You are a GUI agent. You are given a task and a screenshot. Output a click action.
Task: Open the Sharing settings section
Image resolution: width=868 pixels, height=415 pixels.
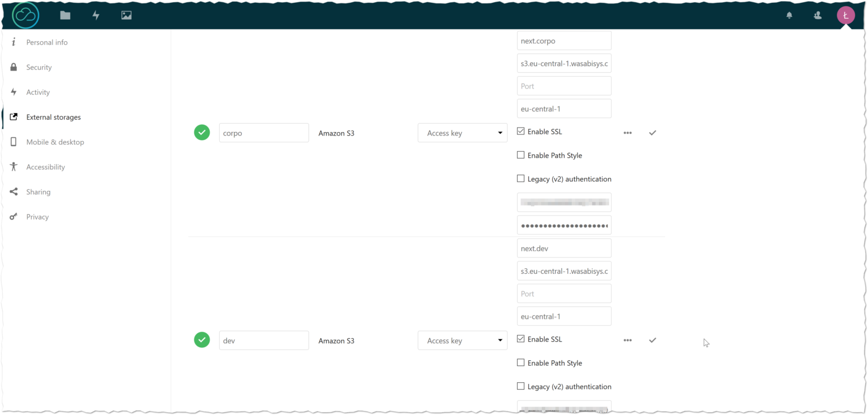tap(38, 191)
